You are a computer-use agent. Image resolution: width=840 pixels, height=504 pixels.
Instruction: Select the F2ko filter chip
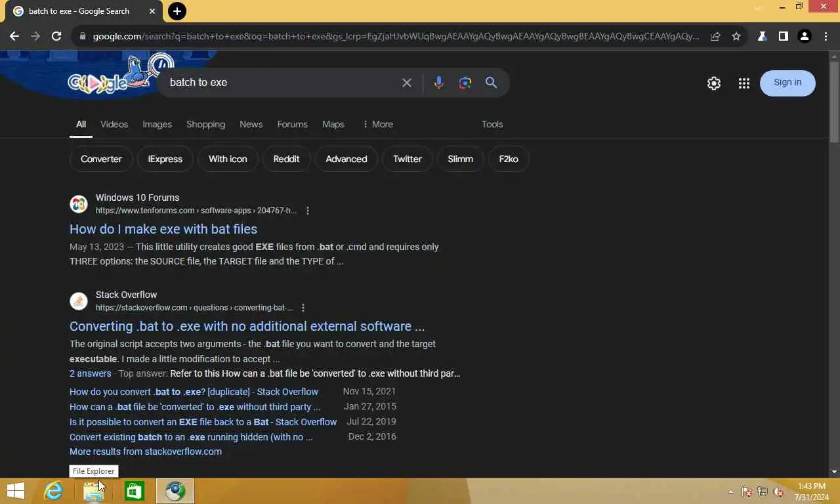[x=509, y=159]
